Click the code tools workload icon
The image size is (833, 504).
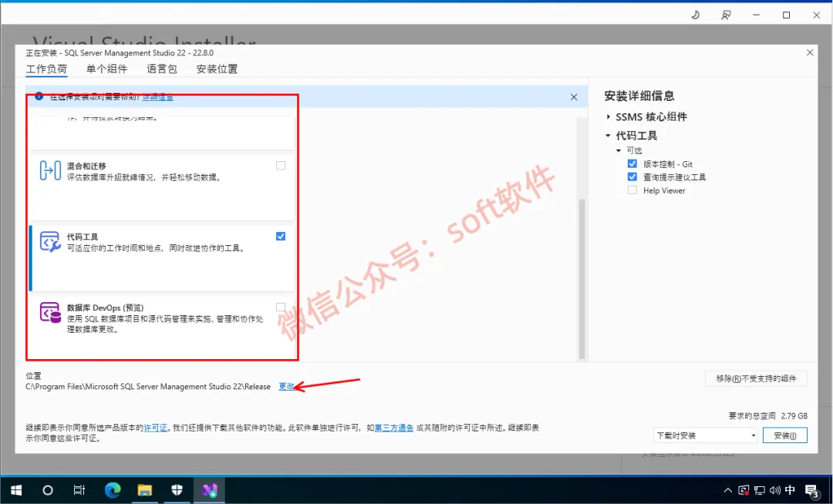[50, 241]
